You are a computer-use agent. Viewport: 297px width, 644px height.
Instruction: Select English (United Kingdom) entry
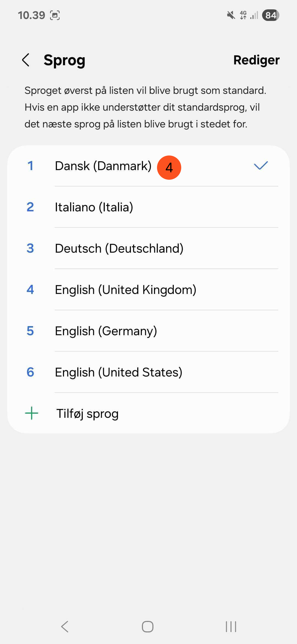coord(125,290)
